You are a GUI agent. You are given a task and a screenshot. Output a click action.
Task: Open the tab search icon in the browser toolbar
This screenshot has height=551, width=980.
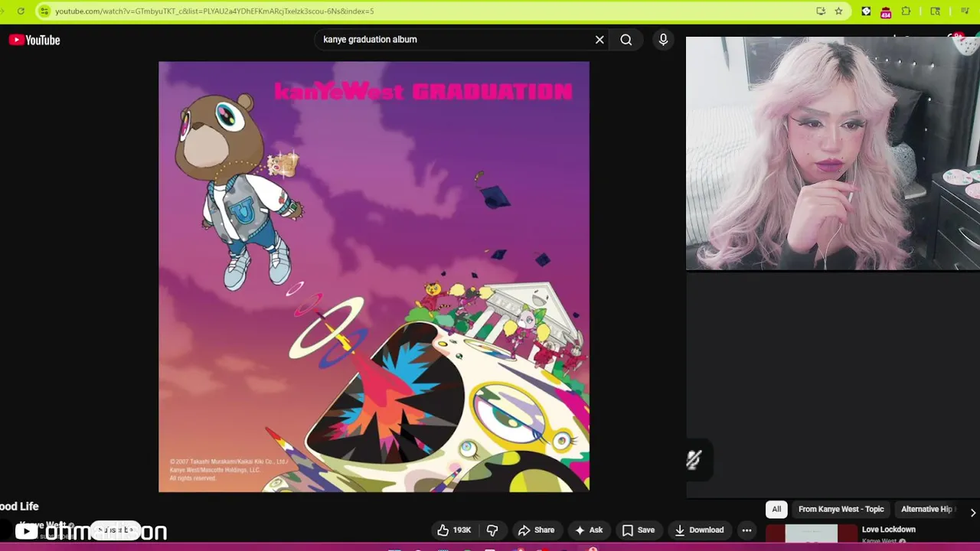pyautogui.click(x=935, y=11)
